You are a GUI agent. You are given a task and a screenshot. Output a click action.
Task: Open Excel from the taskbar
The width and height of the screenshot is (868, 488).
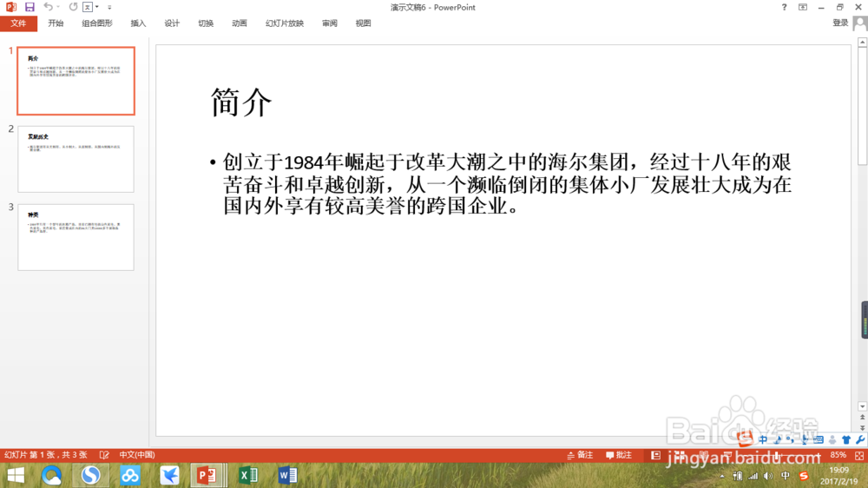click(248, 475)
